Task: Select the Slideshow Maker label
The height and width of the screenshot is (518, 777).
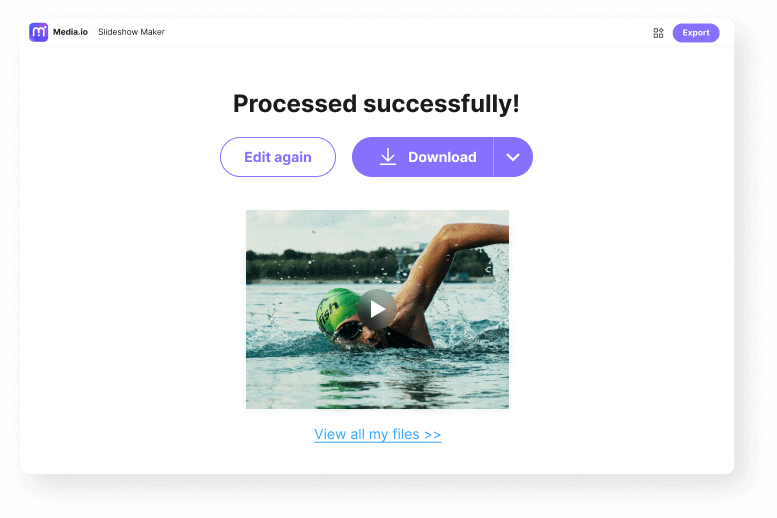Action: coord(131,32)
